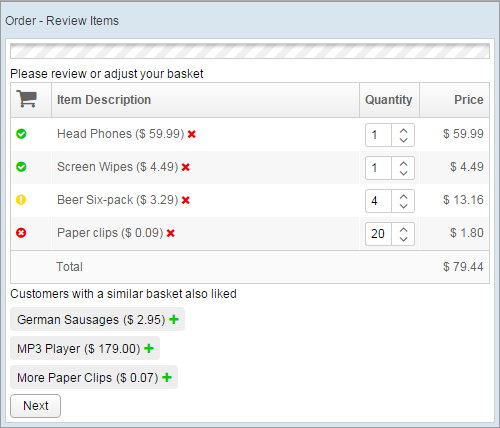
Task: Remove Head Phones with red X icon
Action: click(x=192, y=134)
